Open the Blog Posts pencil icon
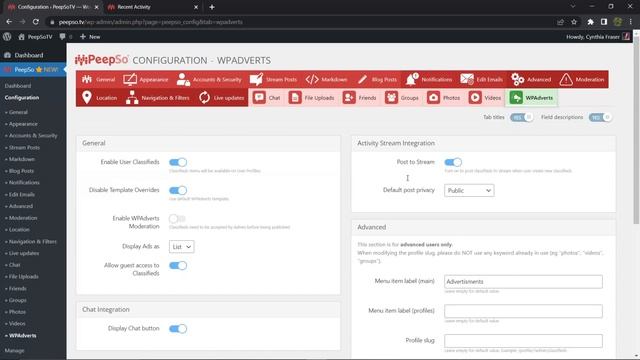 tap(362, 79)
